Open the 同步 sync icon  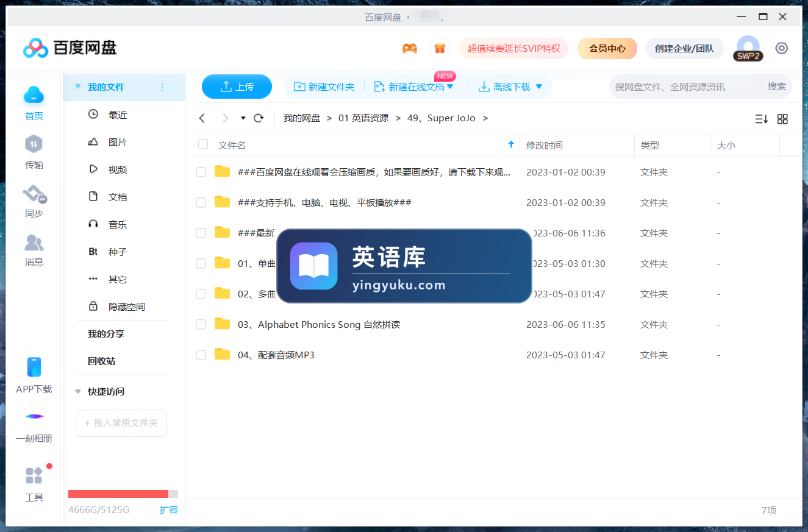point(34,194)
